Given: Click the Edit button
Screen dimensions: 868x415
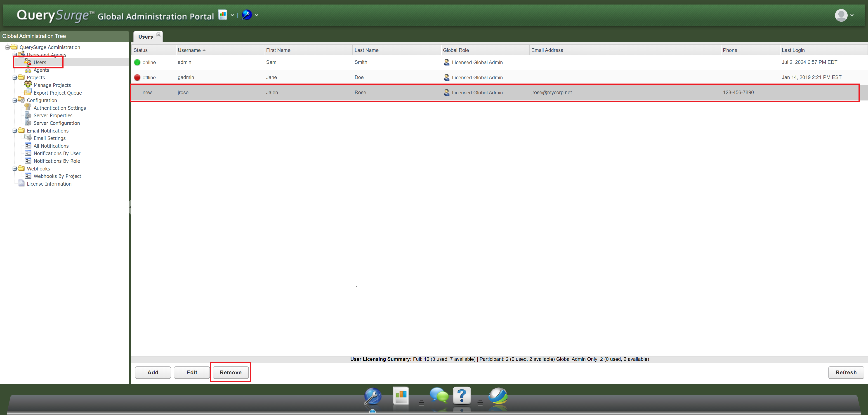Looking at the screenshot, I should (192, 373).
